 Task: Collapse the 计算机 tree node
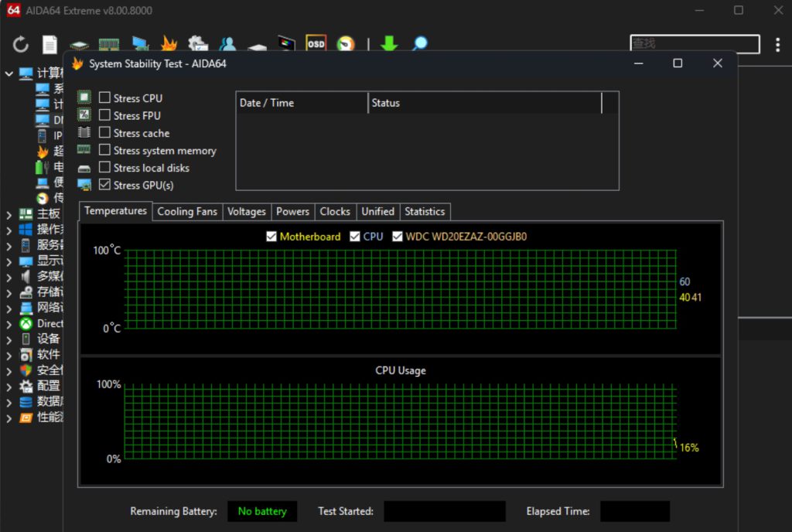tap(9, 73)
